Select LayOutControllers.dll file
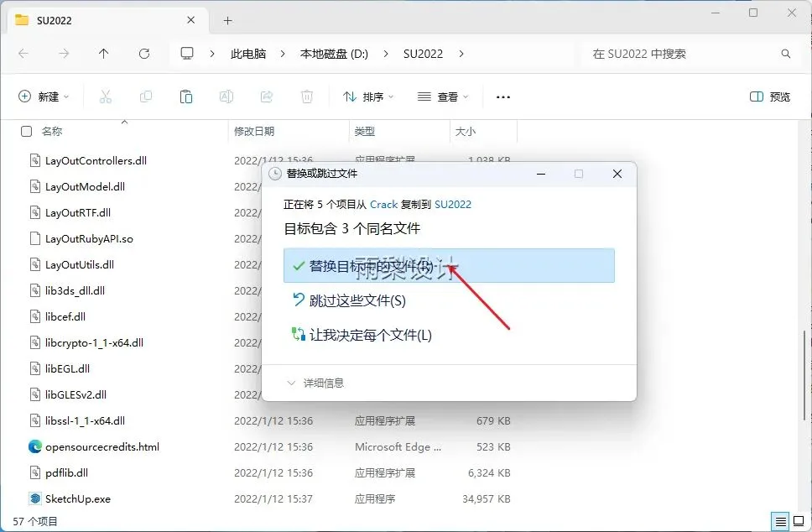The image size is (812, 532). point(96,160)
